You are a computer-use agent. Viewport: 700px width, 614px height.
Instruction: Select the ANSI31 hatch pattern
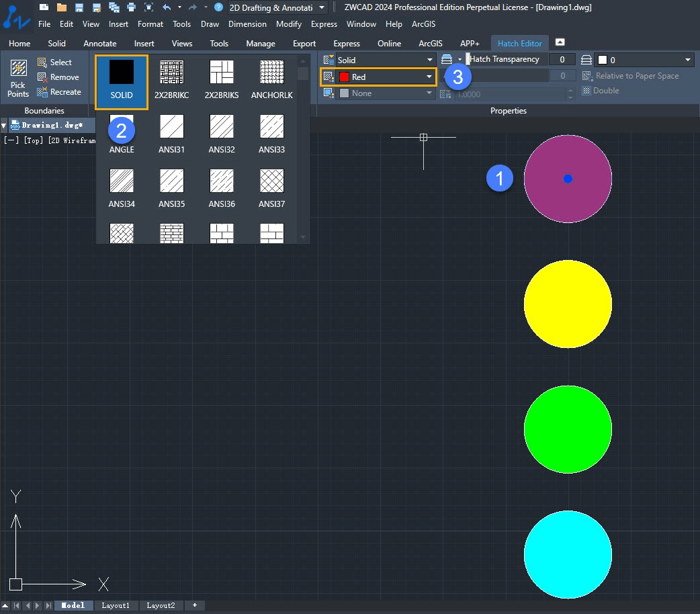click(171, 134)
